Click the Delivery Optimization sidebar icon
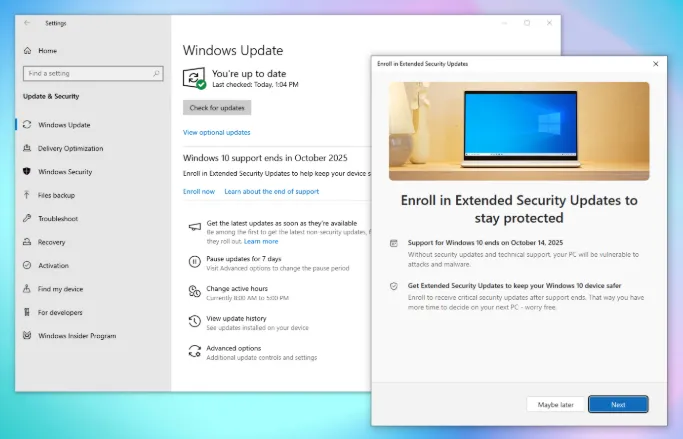The image size is (683, 439). pyautogui.click(x=27, y=148)
